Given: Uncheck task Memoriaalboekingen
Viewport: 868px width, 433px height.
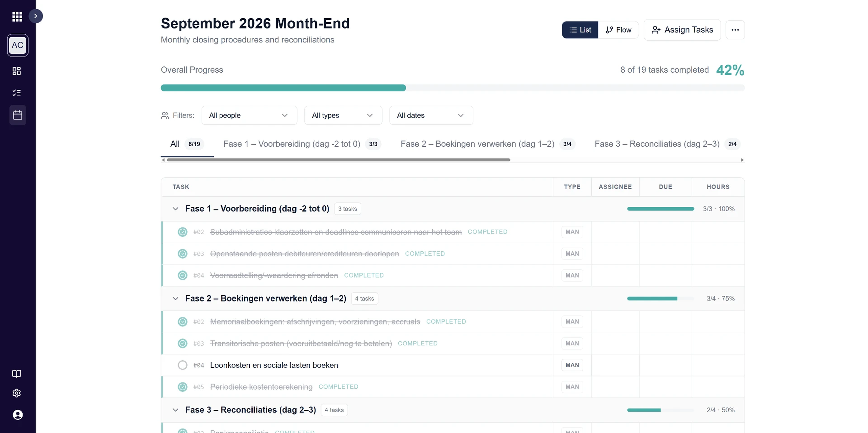Looking at the screenshot, I should tap(182, 322).
